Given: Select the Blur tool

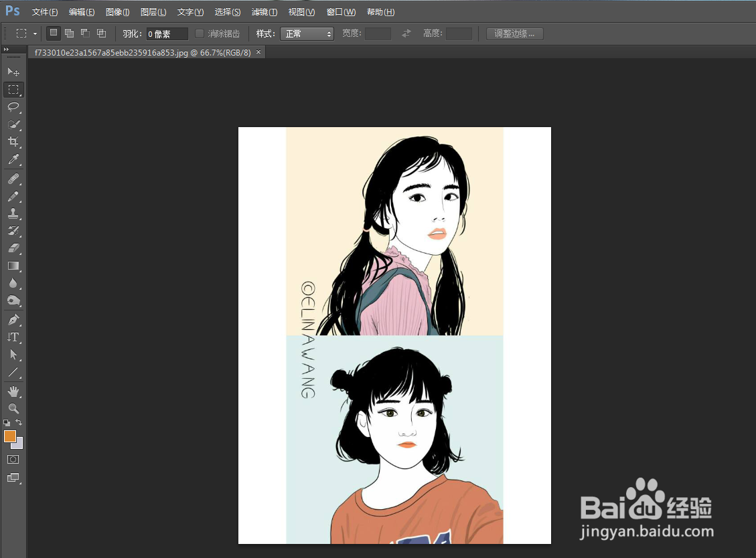Looking at the screenshot, I should point(13,283).
